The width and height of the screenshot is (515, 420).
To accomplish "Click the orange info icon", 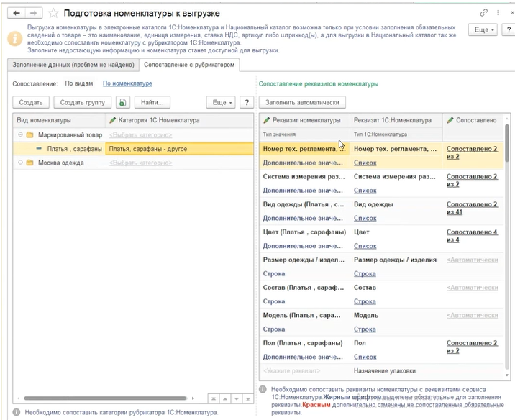I will pos(15,38).
